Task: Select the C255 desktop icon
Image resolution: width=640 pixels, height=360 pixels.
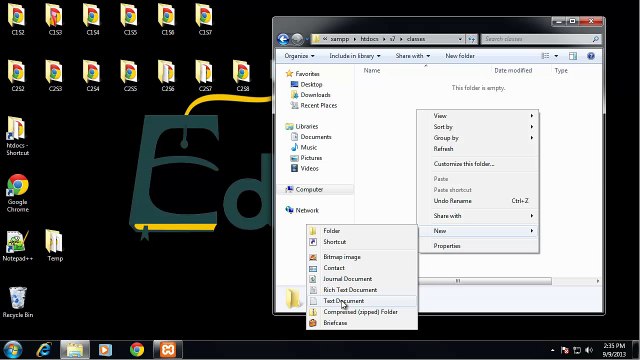Action: tap(130, 75)
